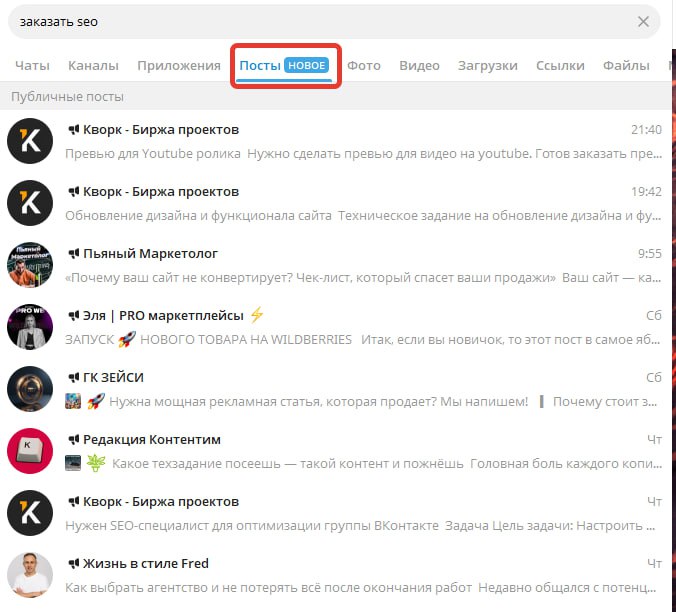Click the 21:40 timestamp
The height and width of the screenshot is (612, 676).
click(x=646, y=130)
